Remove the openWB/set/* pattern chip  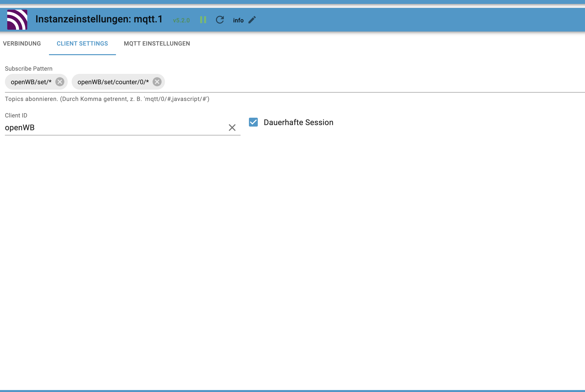pyautogui.click(x=60, y=82)
